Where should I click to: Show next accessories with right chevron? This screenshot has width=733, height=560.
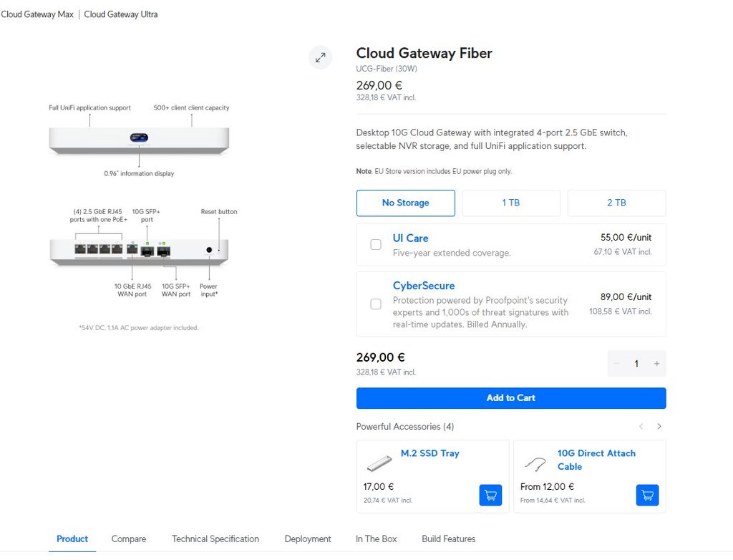pyautogui.click(x=659, y=426)
